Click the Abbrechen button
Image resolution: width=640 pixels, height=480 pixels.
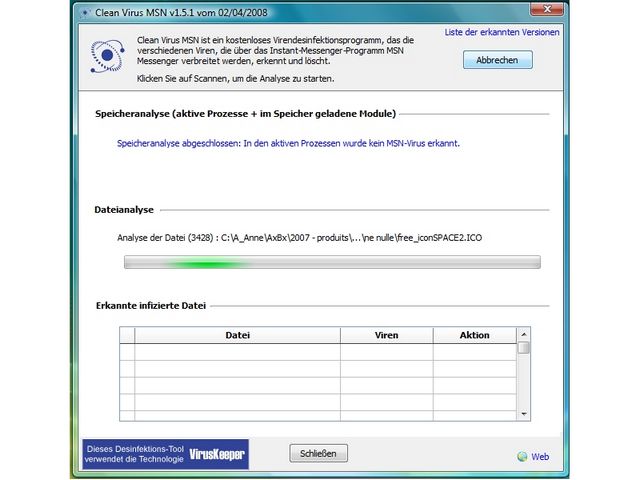click(x=498, y=60)
